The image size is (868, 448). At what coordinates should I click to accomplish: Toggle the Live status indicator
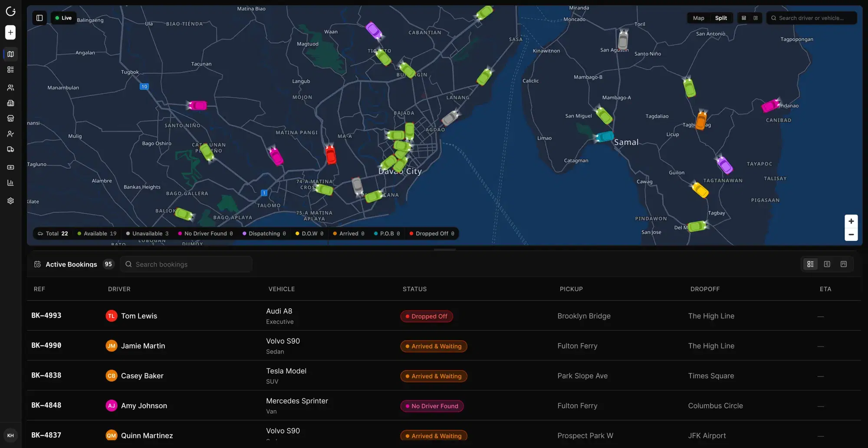pos(63,18)
